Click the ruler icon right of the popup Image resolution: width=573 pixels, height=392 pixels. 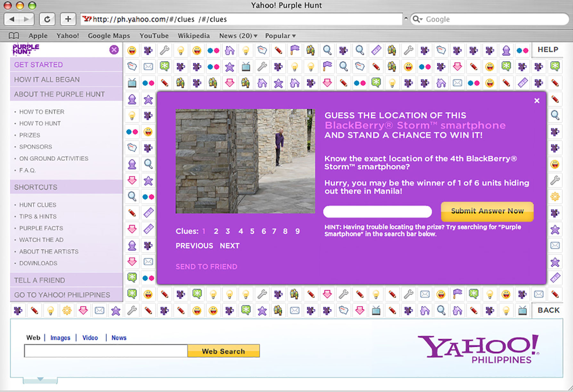(x=555, y=277)
